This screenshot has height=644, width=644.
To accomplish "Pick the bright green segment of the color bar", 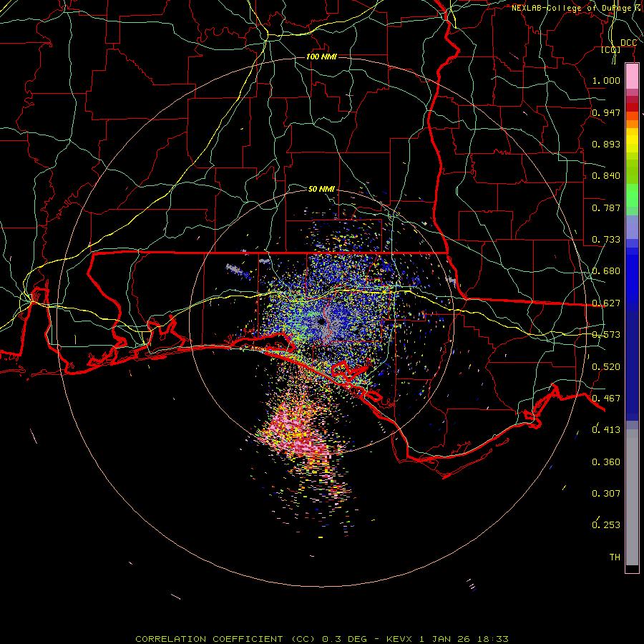I will click(632, 195).
